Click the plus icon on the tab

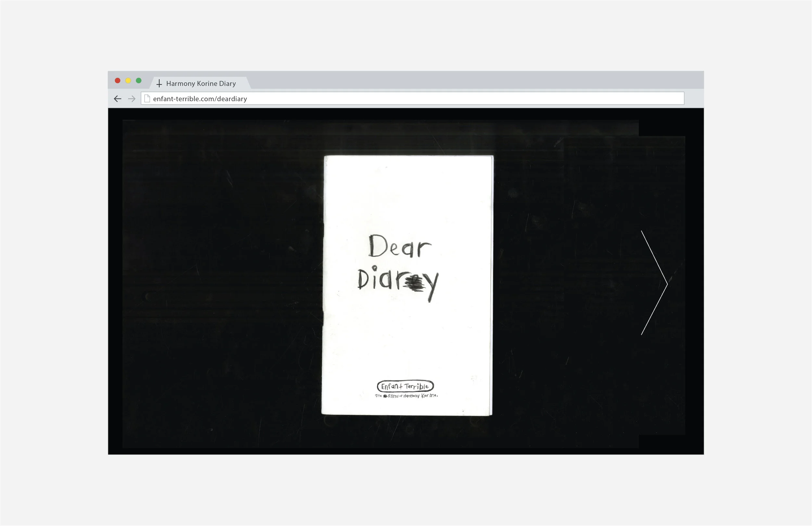click(x=159, y=83)
